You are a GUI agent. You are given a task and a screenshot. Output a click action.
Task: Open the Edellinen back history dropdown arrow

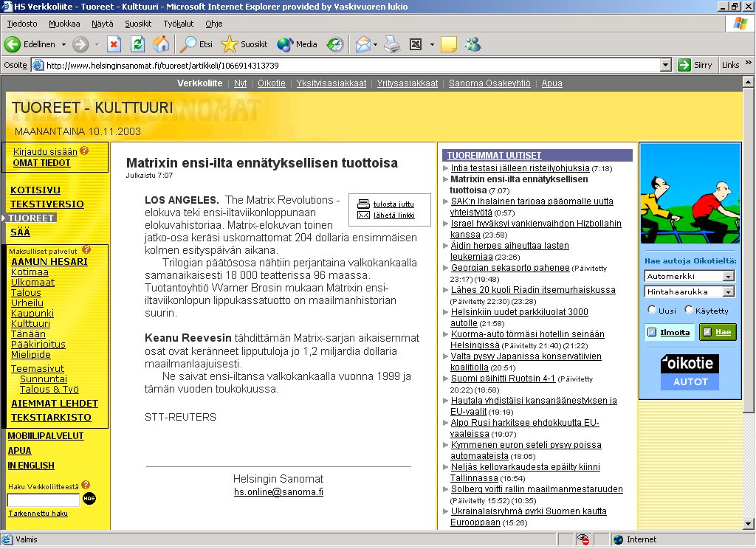point(63,44)
